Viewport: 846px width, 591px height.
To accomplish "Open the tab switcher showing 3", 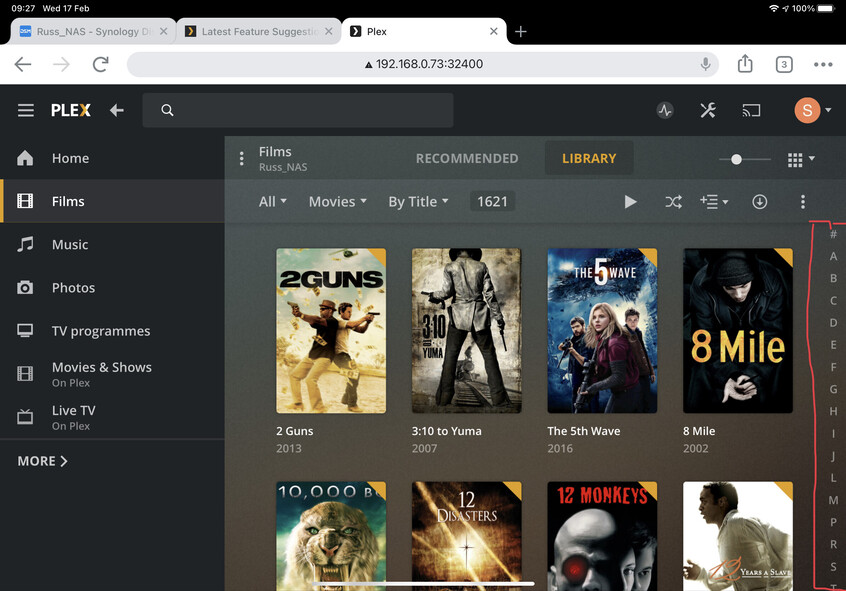I will tap(783, 65).
